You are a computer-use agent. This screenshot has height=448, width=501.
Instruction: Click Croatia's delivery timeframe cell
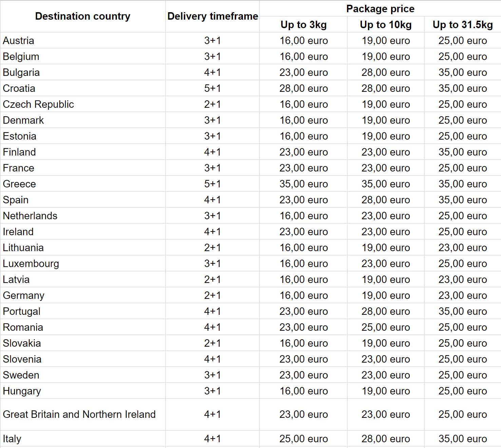(x=212, y=88)
